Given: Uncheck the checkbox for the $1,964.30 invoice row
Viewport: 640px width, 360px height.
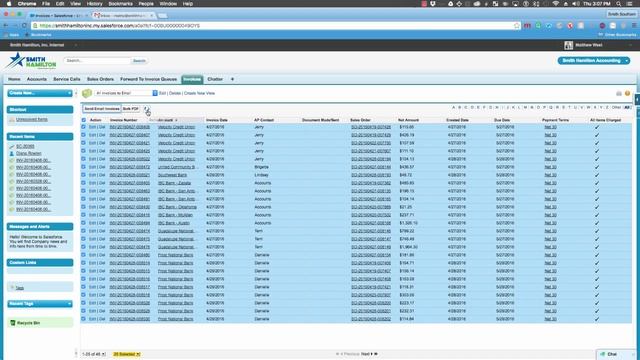Looking at the screenshot, I should [84, 247].
